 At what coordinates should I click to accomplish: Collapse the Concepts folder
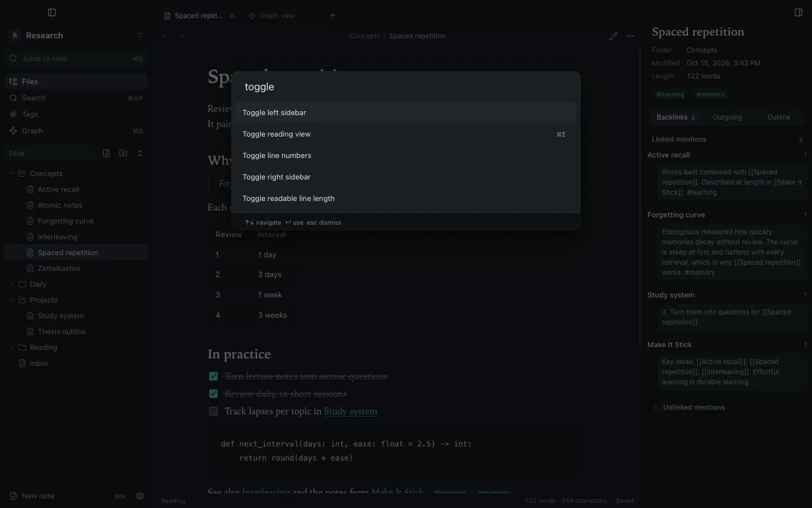[x=11, y=173]
